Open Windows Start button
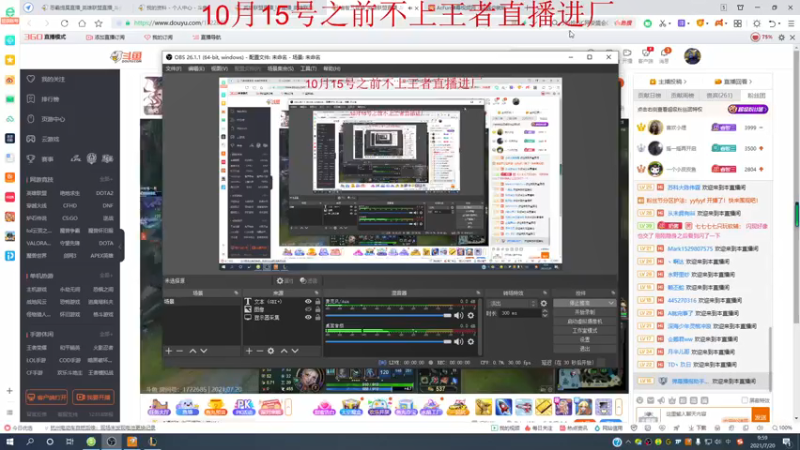The image size is (800, 450). point(10,442)
